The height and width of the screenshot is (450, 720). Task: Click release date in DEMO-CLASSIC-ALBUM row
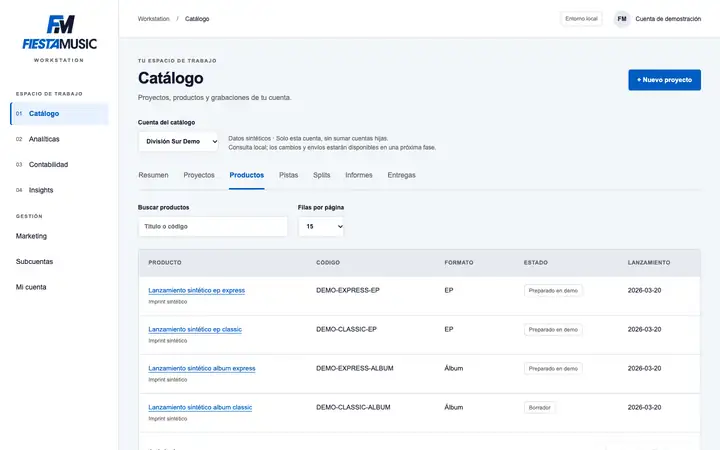644,408
